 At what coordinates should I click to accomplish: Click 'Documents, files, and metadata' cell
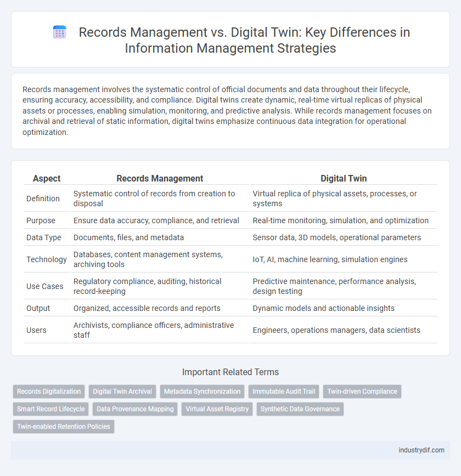(x=160, y=237)
